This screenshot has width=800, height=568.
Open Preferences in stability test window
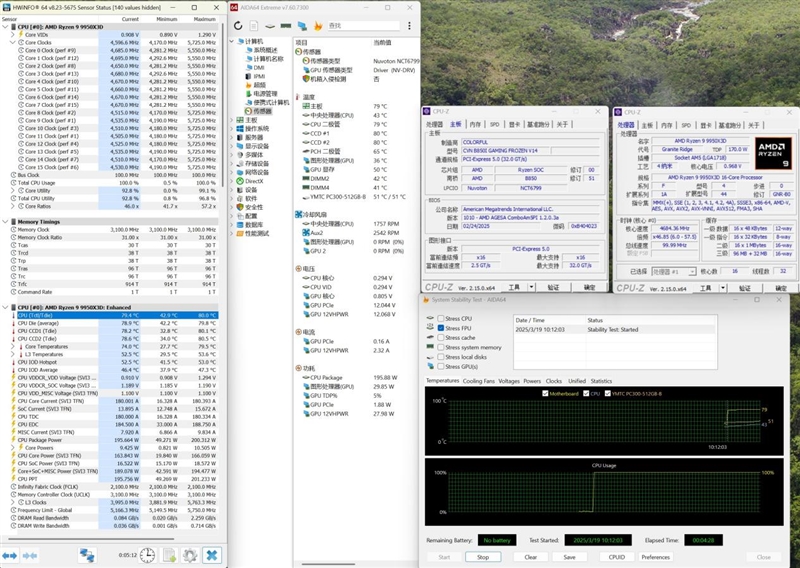coord(655,557)
